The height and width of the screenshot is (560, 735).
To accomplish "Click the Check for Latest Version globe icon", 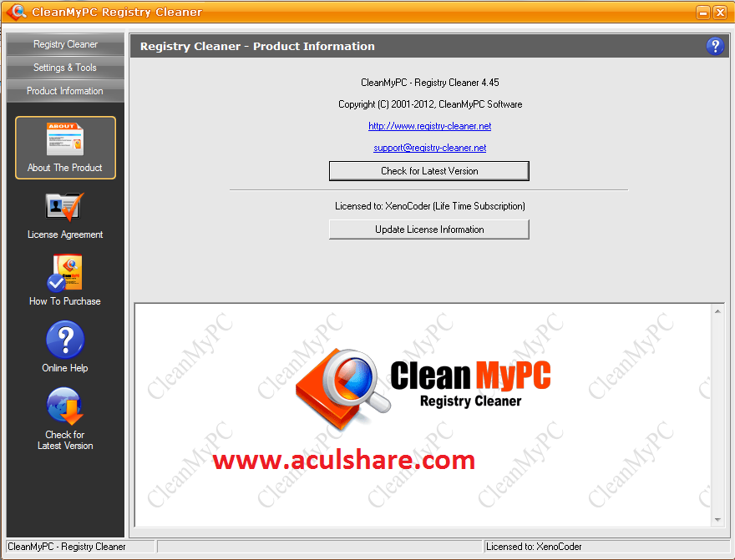I will (x=64, y=406).
